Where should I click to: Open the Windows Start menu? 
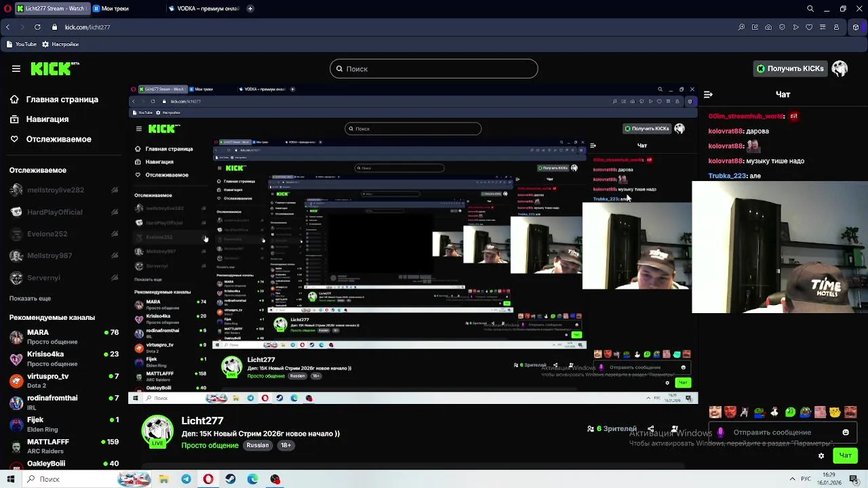coord(10,479)
